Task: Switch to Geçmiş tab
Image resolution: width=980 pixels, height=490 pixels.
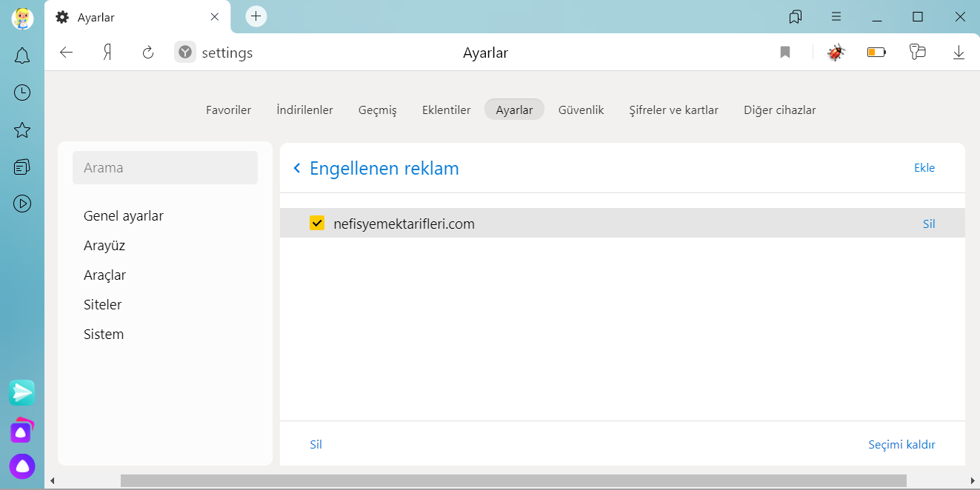Action: click(377, 110)
